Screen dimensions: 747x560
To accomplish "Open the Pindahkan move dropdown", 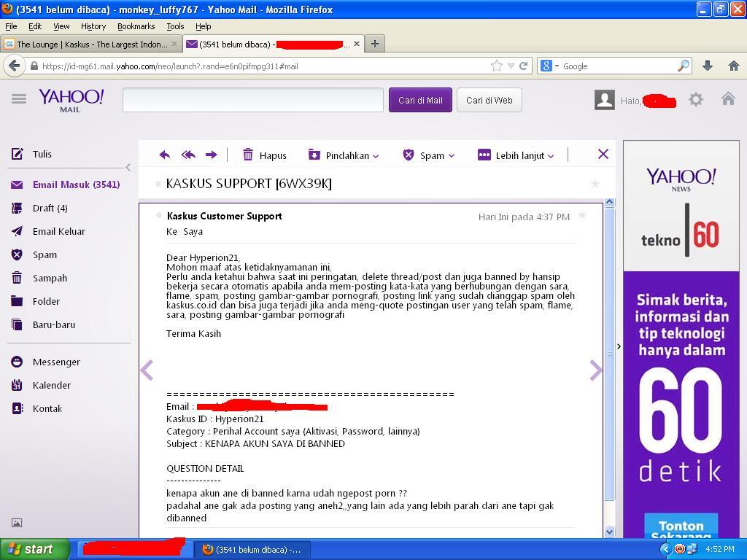I will tap(344, 155).
